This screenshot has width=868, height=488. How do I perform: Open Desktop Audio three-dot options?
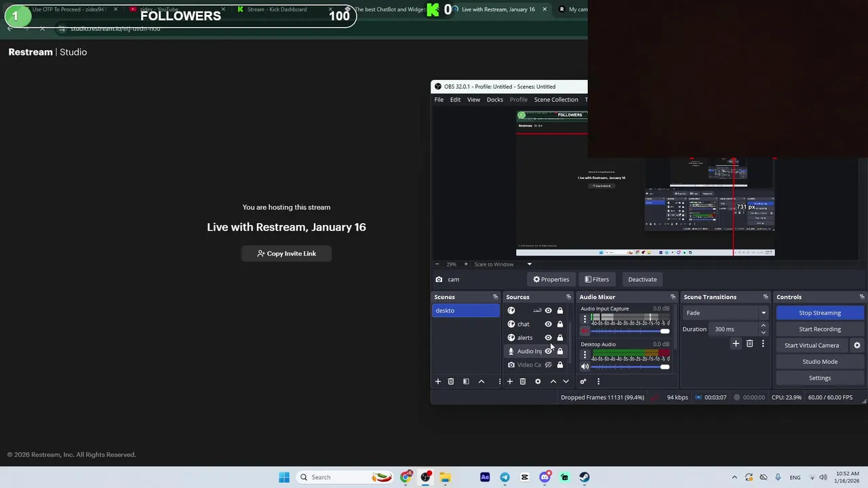pyautogui.click(x=585, y=354)
